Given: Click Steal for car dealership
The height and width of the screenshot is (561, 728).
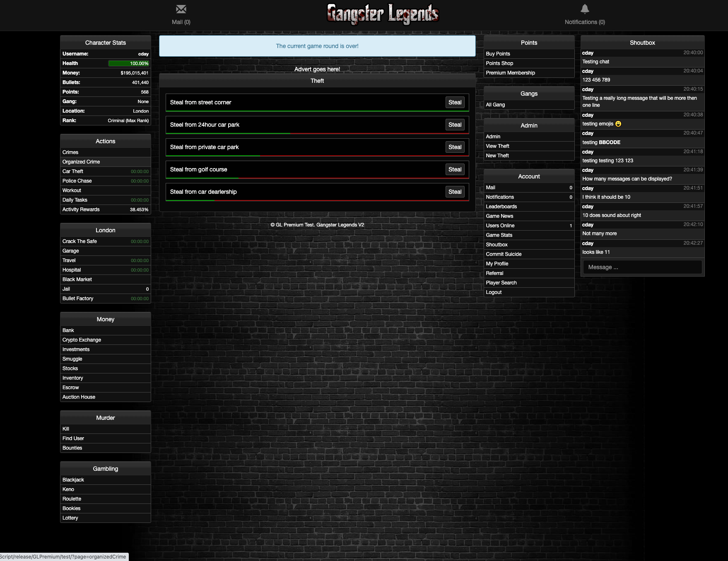Looking at the screenshot, I should point(455,192).
